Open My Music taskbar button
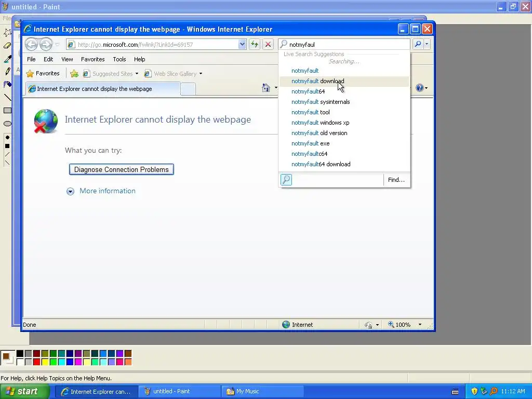The image size is (532, 399). (x=262, y=392)
